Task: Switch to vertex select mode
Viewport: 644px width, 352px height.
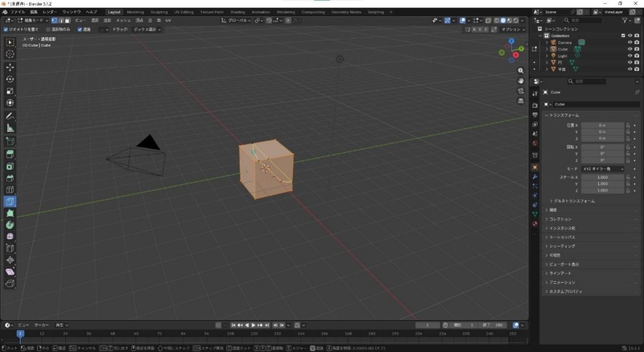Action: [54, 20]
